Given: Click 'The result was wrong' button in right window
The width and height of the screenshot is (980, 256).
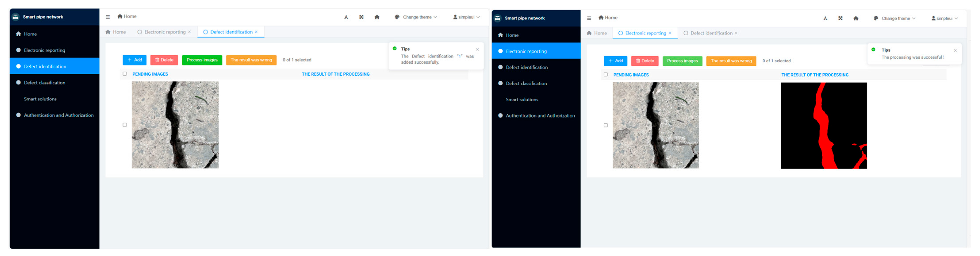Looking at the screenshot, I should click(731, 61).
